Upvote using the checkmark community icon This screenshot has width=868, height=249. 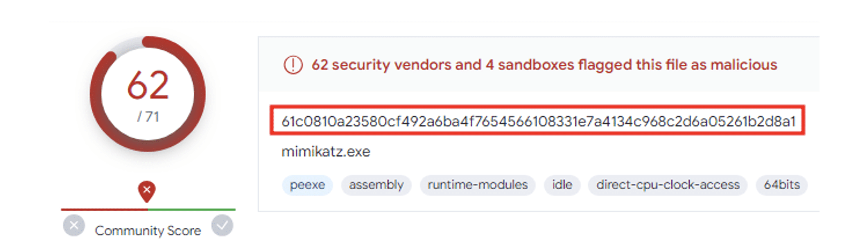(x=222, y=226)
